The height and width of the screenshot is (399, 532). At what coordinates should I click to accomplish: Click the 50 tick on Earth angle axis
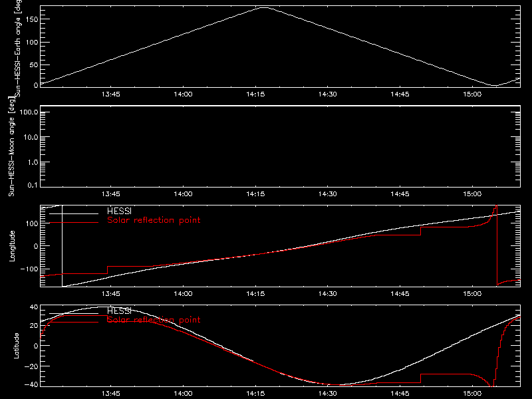34,65
